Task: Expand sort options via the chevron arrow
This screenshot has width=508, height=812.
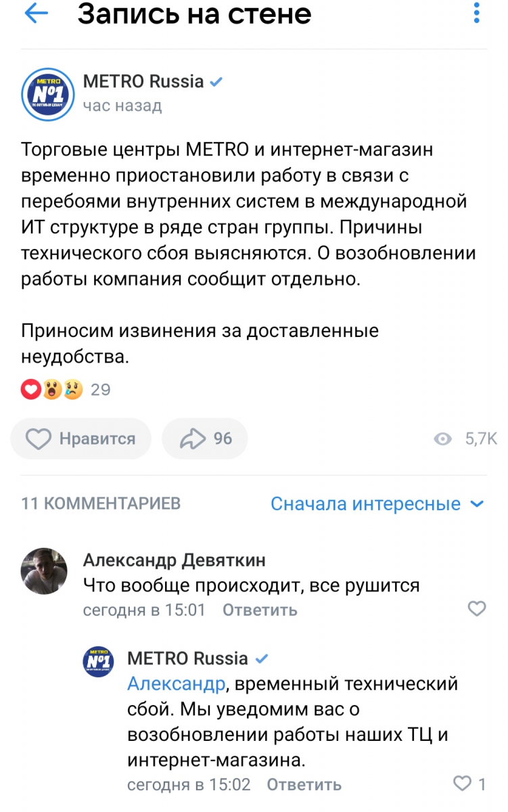Action: pos(477,504)
